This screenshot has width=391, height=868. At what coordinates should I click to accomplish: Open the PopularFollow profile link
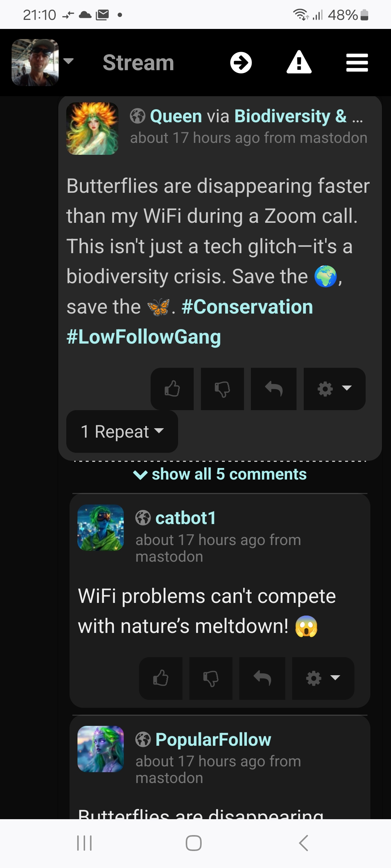(x=213, y=740)
